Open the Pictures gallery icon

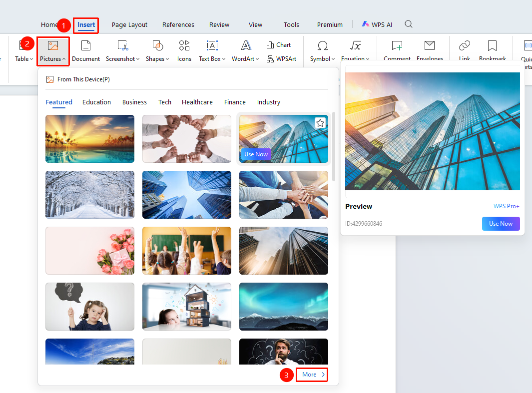coord(52,45)
